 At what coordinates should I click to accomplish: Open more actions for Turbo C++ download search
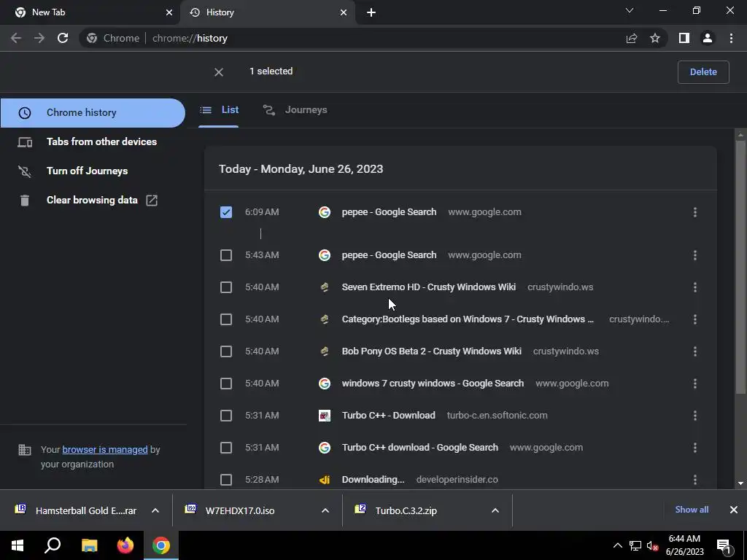click(695, 448)
